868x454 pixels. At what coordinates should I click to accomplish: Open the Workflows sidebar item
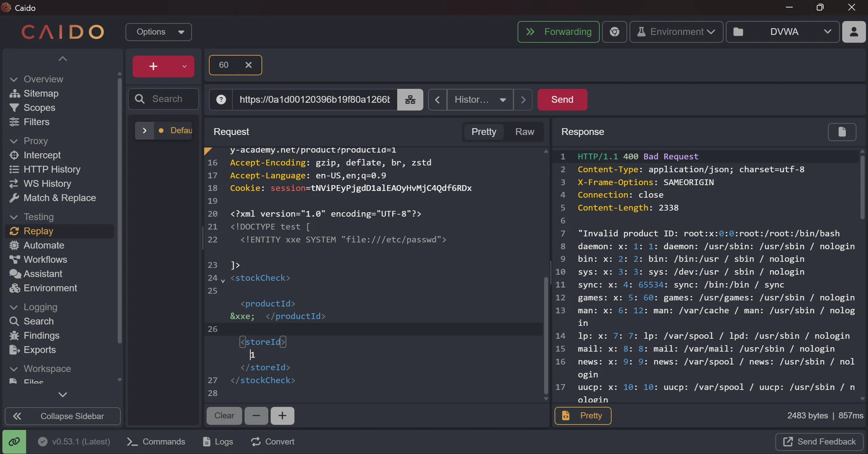[45, 259]
